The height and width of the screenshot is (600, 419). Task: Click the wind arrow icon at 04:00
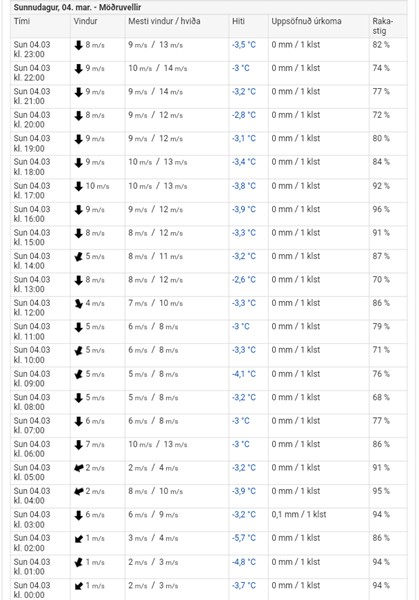click(x=78, y=491)
